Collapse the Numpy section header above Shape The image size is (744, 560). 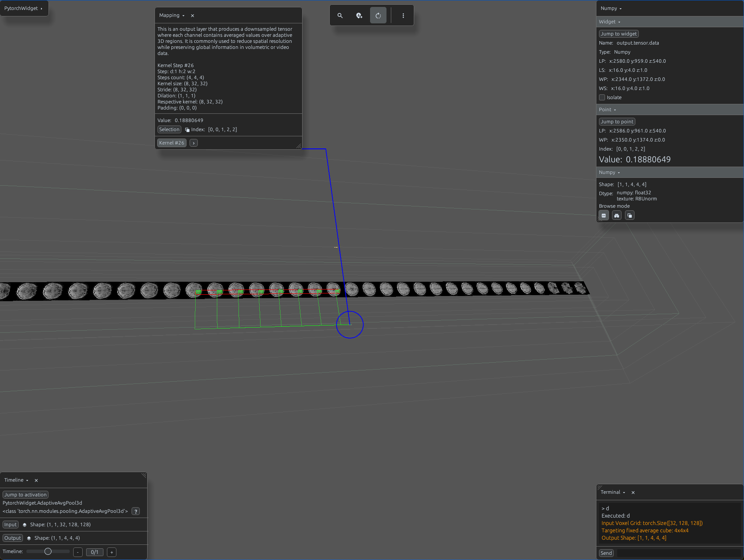click(670, 172)
